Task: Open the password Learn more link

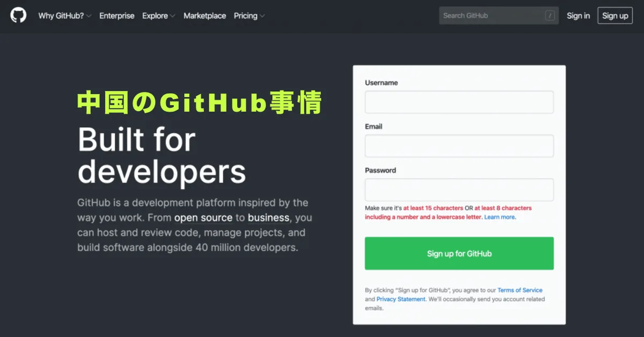Action: click(500, 217)
